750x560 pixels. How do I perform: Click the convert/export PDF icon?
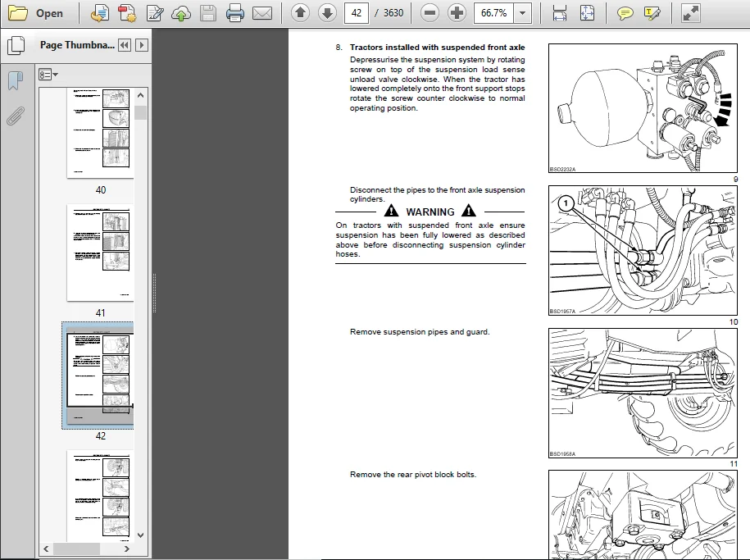click(x=99, y=13)
